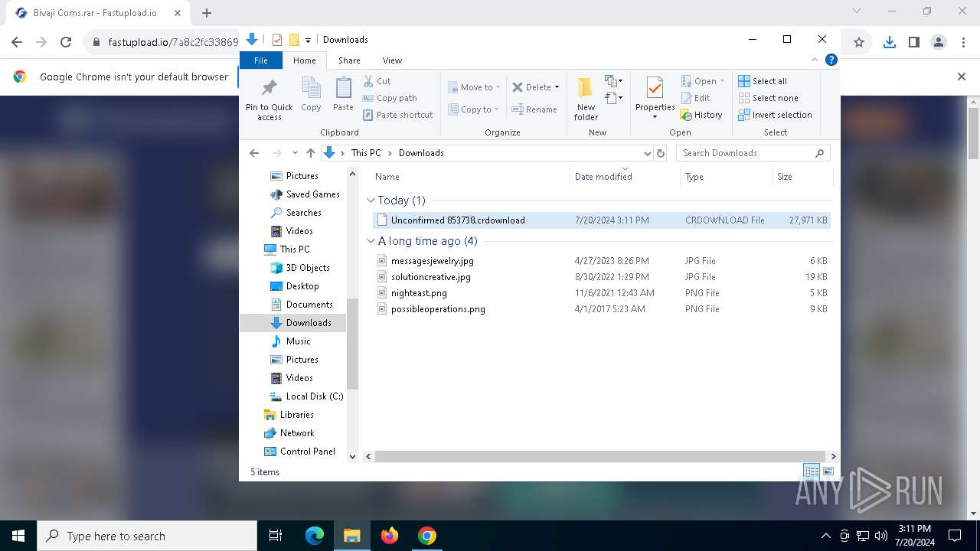Click the Copy ribbon icon
The image size is (980, 551).
pos(311,95)
